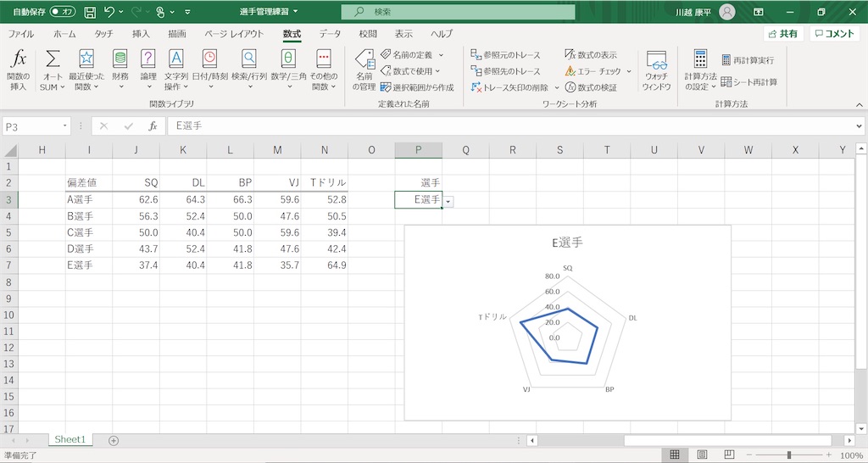Viewport: 868px width, 463px height.
Task: Switch to the Review (校閲) tab
Action: 368,34
